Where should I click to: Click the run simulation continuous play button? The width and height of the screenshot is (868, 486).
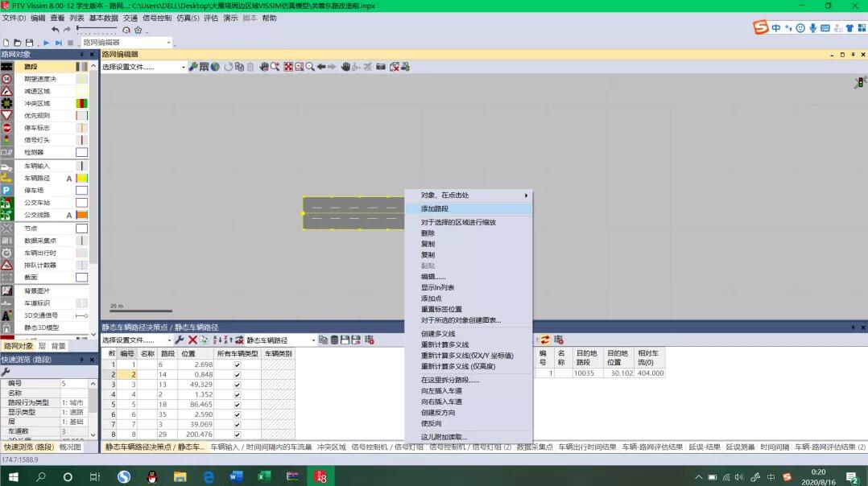coord(47,43)
